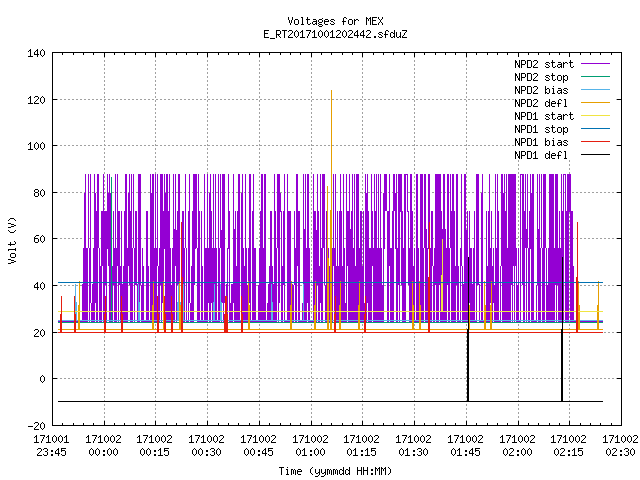Select the filename E_RT20171001202442.sfduZ subtitle

click(335, 34)
